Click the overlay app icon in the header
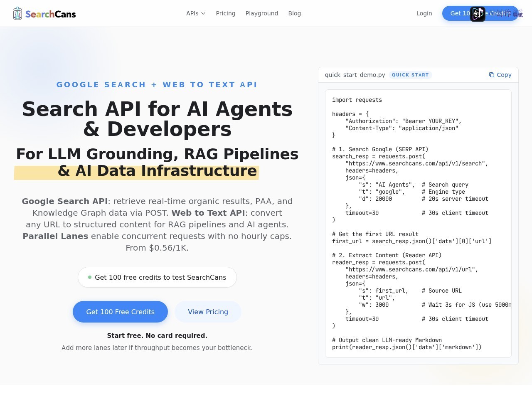This screenshot has height=399, width=532. pos(478,14)
